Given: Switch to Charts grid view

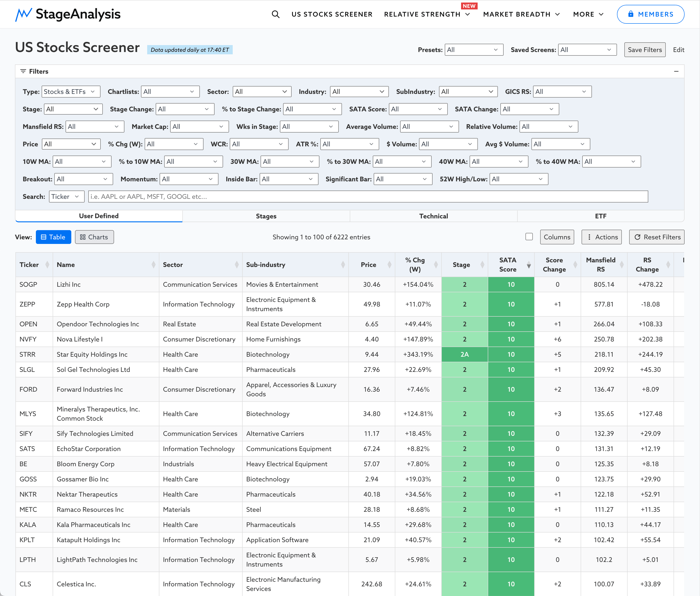Looking at the screenshot, I should (x=94, y=237).
